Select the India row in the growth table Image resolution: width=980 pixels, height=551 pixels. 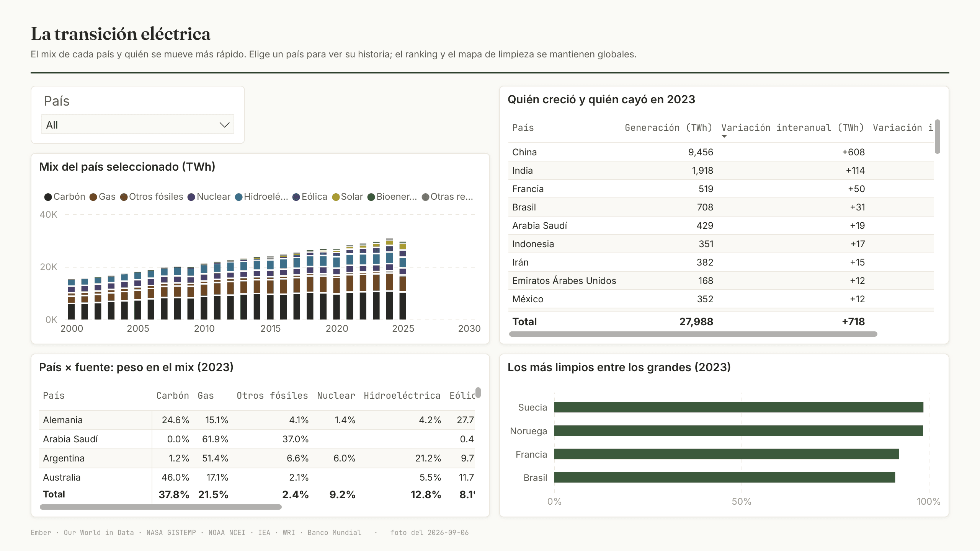point(721,171)
